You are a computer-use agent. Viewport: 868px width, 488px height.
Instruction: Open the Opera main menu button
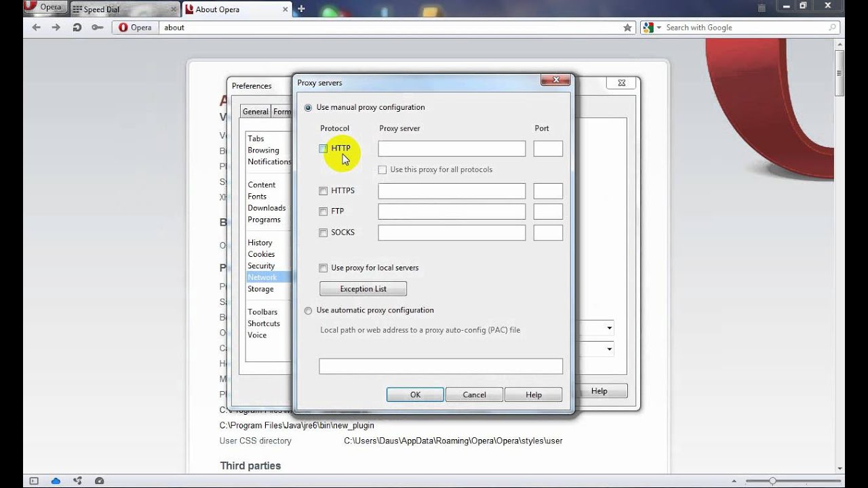click(45, 7)
